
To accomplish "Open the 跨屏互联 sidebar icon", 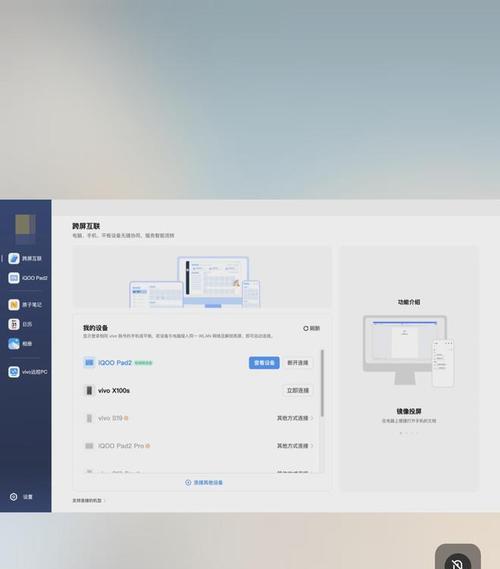I will 14,258.
